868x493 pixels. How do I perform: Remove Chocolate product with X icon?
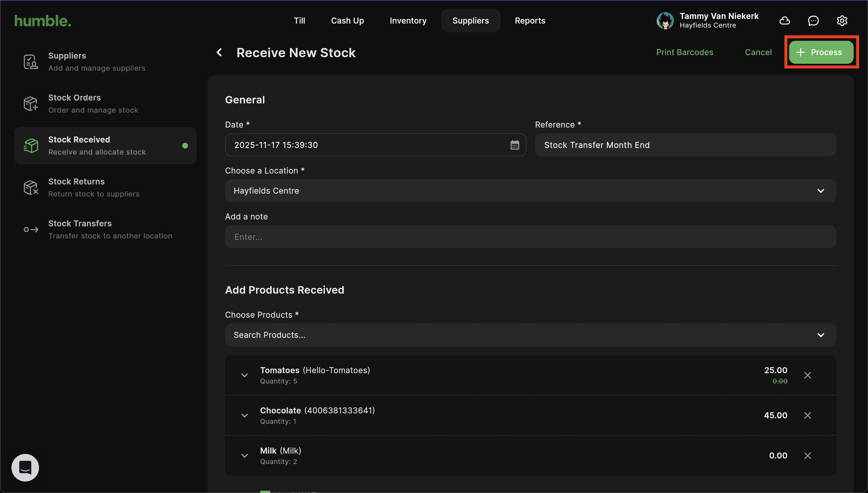coord(807,415)
